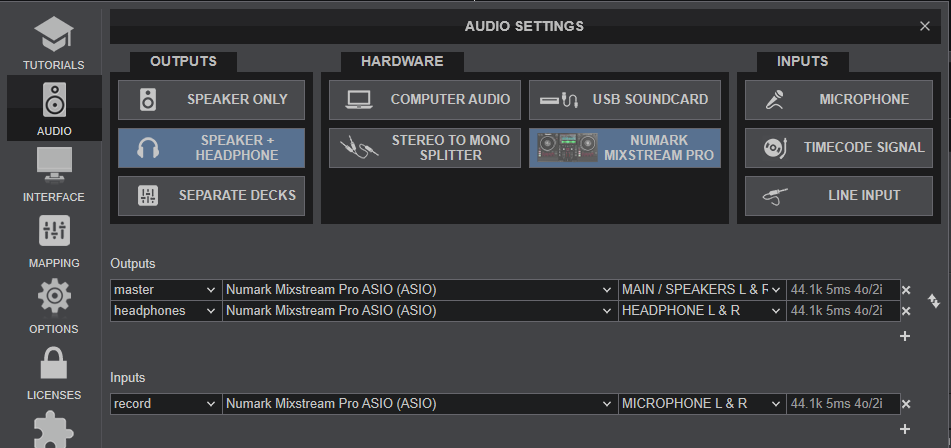
Task: Open the Mapping settings
Action: (53, 242)
